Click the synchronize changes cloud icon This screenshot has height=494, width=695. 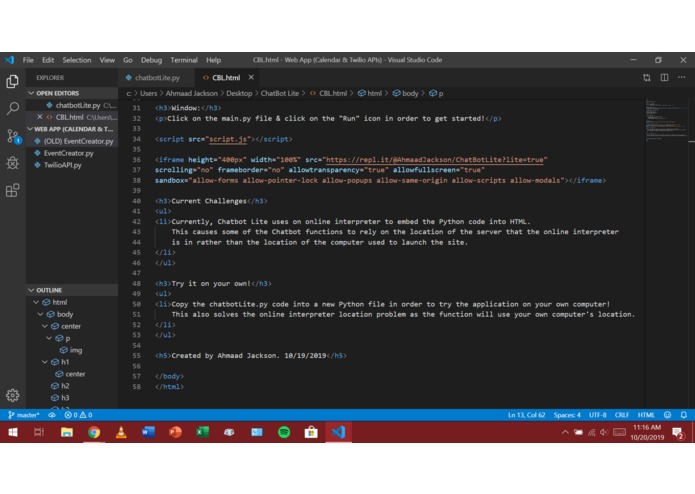coord(52,415)
